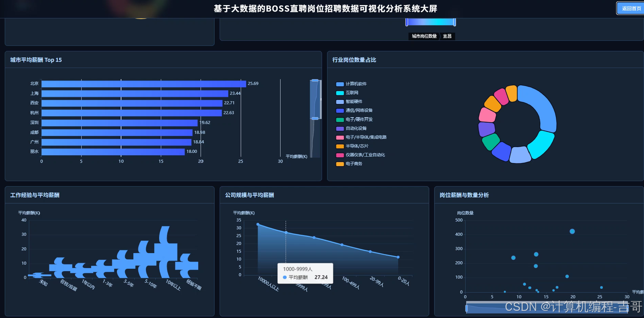Toggle the 互联网 legend item
This screenshot has height=318, width=644.
click(347, 93)
